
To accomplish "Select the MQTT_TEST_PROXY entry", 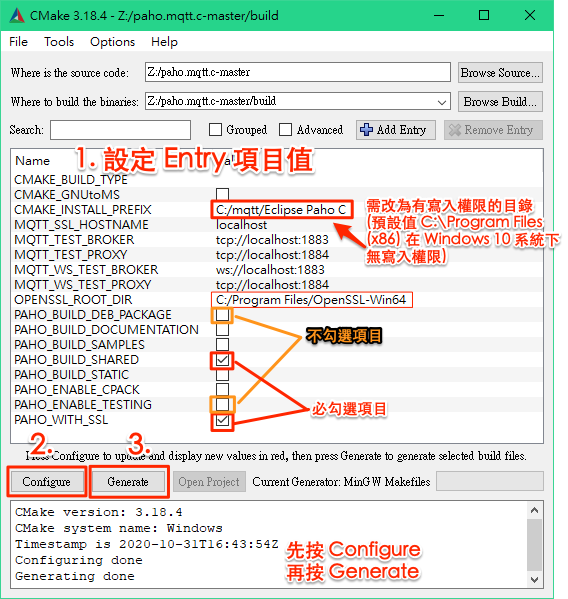I will [x=71, y=255].
